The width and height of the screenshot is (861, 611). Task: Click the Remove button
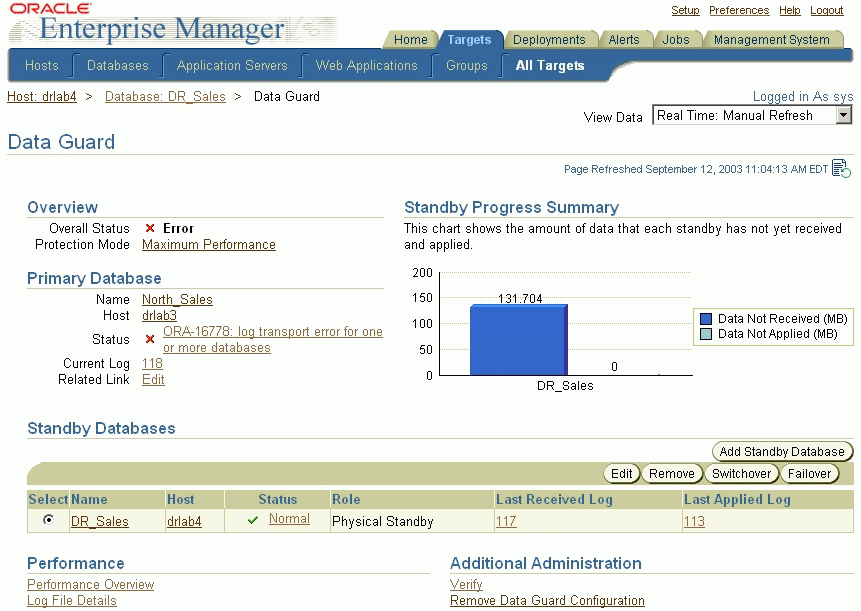(672, 473)
